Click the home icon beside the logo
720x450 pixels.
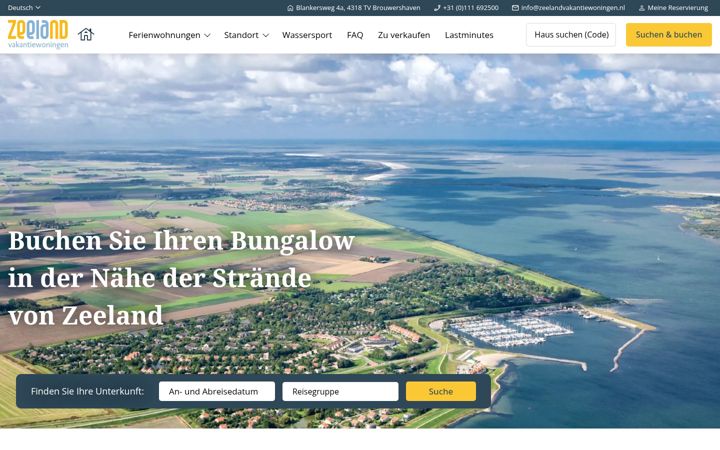tap(86, 34)
